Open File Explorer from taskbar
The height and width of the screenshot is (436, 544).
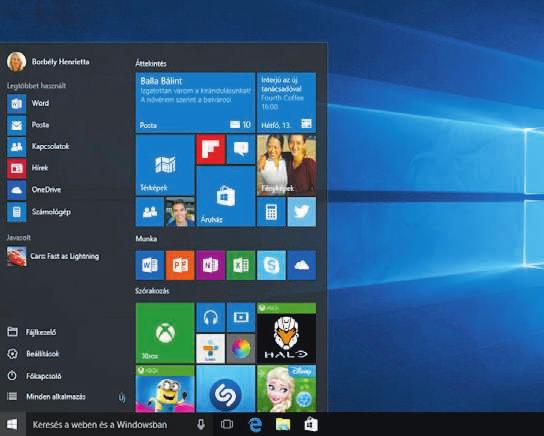pos(283,424)
